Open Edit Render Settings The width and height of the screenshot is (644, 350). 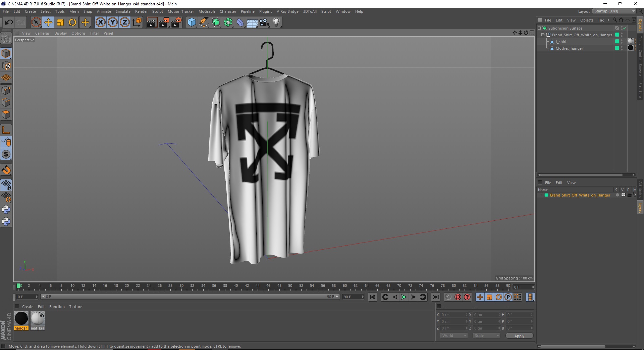coord(176,23)
